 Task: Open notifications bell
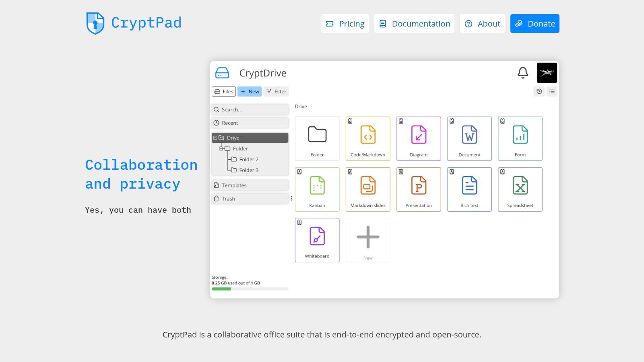pos(523,73)
